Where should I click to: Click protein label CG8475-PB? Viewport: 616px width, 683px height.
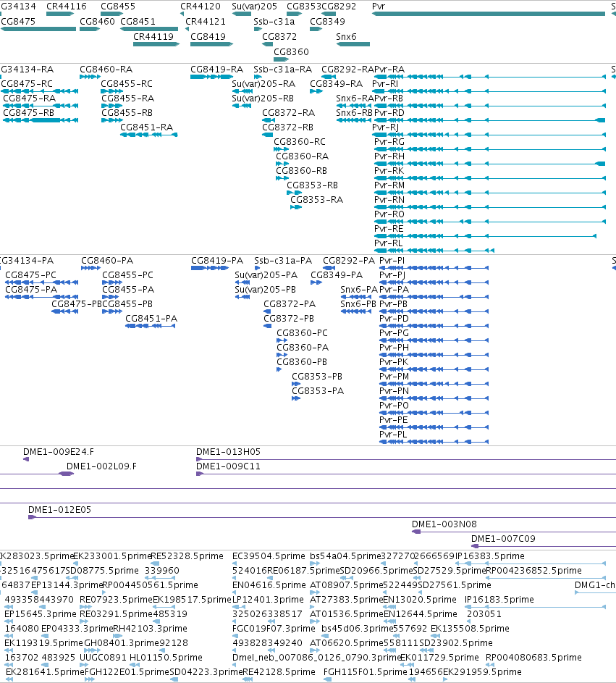pos(77,304)
